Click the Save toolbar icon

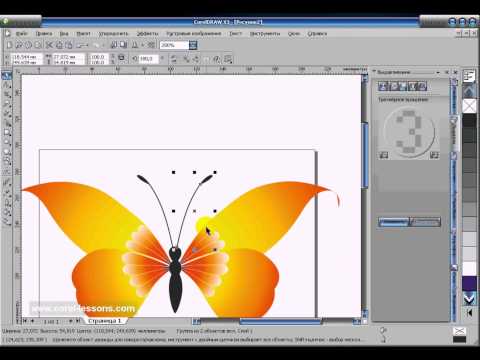click(28, 45)
